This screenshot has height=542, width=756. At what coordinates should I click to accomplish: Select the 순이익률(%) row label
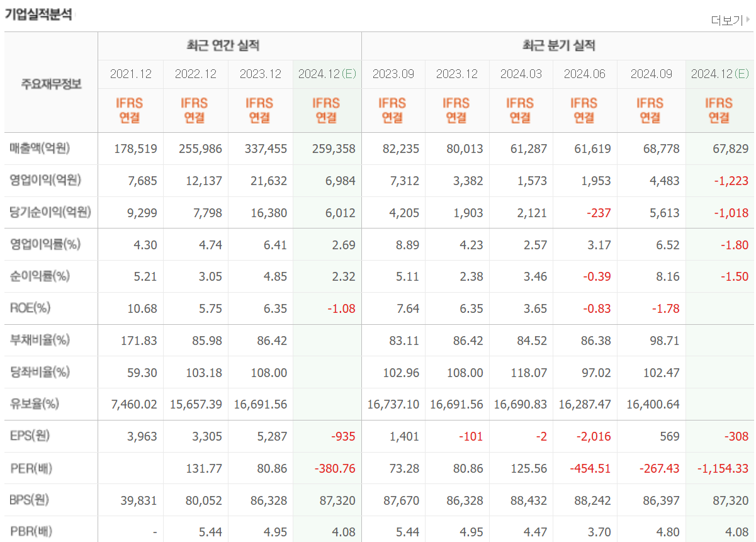pyautogui.click(x=40, y=276)
